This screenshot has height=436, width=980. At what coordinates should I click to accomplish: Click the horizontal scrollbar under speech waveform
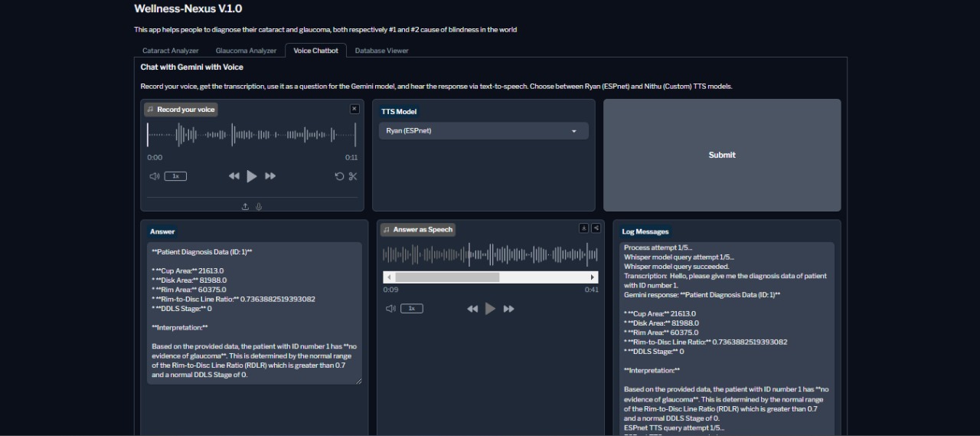[447, 277]
